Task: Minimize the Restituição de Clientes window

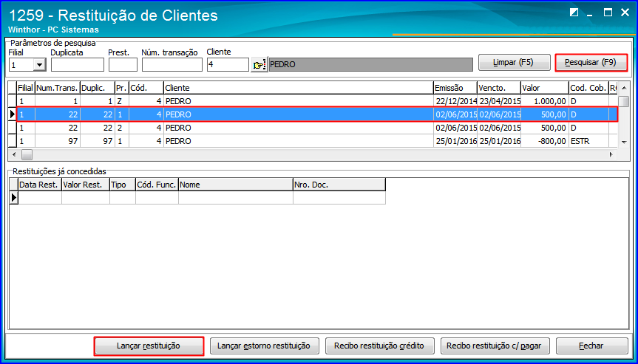Action: [591, 13]
